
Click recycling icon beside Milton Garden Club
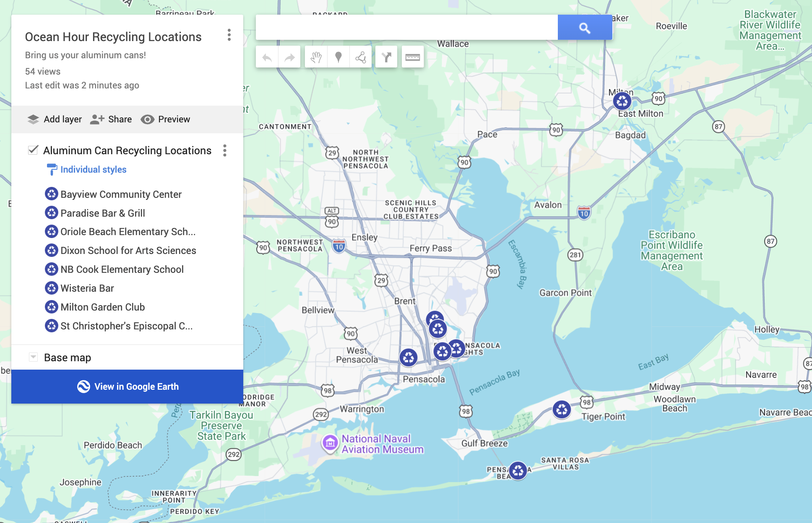click(52, 307)
